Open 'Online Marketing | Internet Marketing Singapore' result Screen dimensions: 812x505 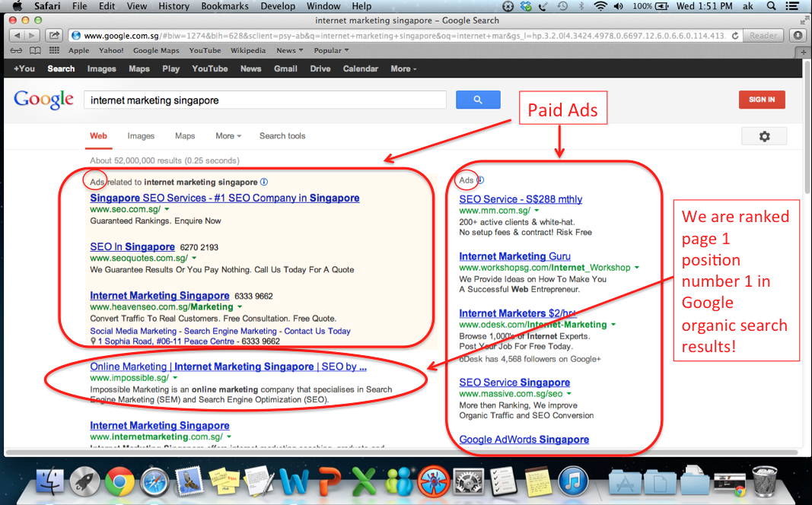point(228,367)
